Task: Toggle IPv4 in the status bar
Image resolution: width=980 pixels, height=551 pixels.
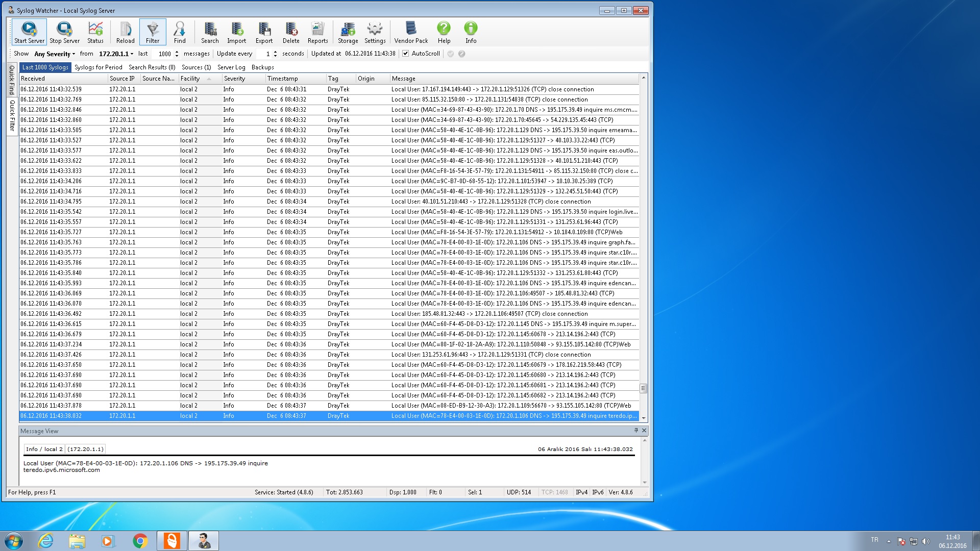Action: click(581, 492)
